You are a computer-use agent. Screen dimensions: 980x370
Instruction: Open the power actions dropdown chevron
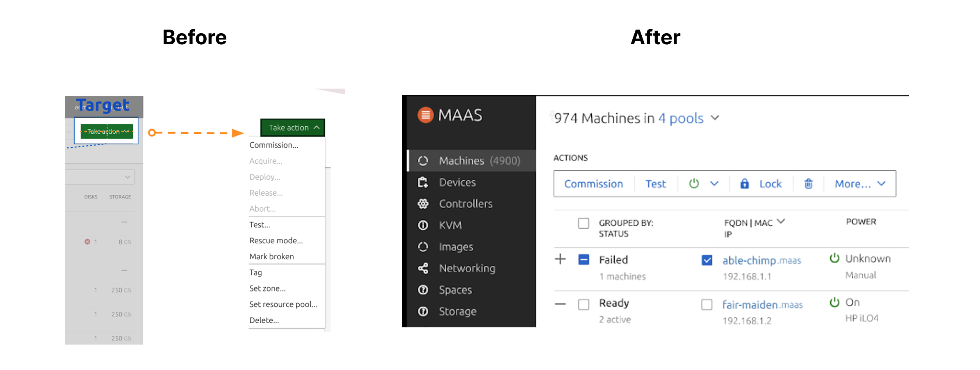(714, 183)
